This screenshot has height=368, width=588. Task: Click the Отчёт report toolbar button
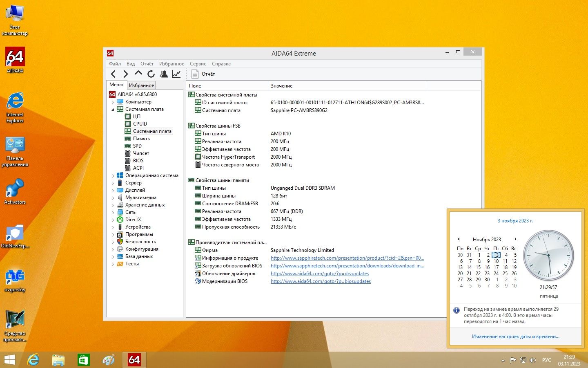click(203, 74)
